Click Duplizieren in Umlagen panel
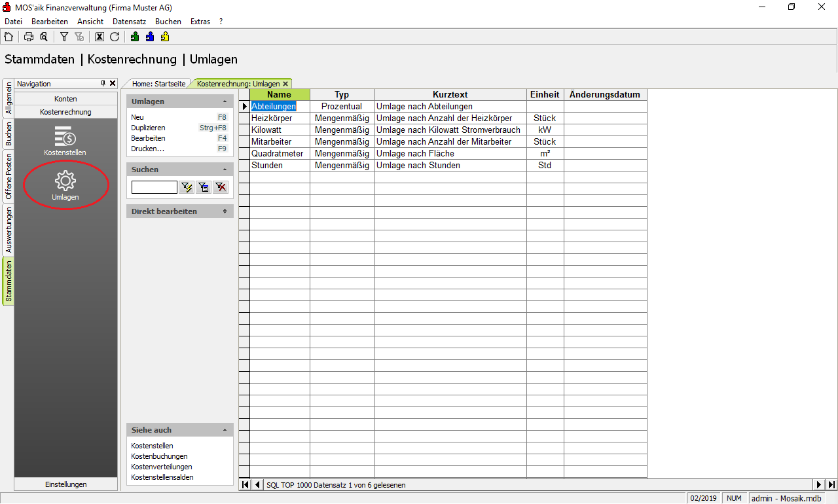838x504 pixels. point(148,128)
